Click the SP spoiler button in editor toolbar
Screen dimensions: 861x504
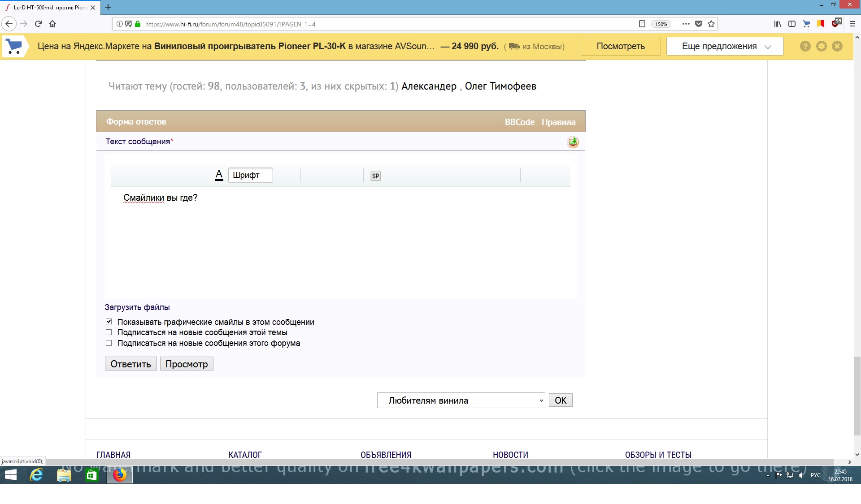point(375,176)
